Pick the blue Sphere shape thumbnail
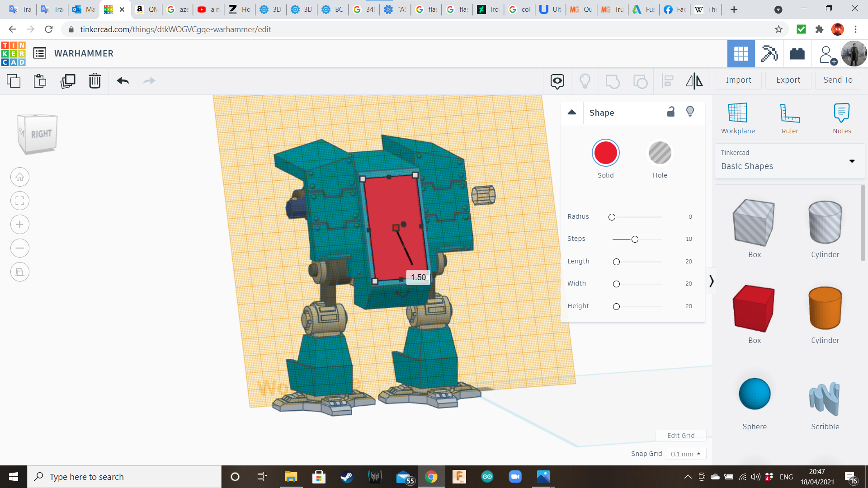The height and width of the screenshot is (488, 868). [754, 394]
